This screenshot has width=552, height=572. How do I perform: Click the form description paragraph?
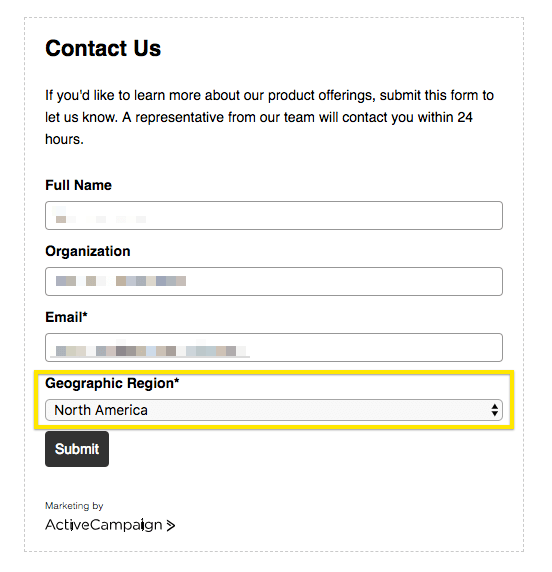pyautogui.click(x=269, y=117)
